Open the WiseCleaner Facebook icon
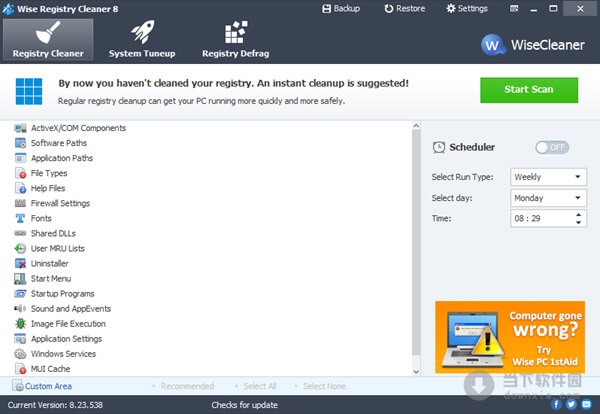 (x=556, y=404)
